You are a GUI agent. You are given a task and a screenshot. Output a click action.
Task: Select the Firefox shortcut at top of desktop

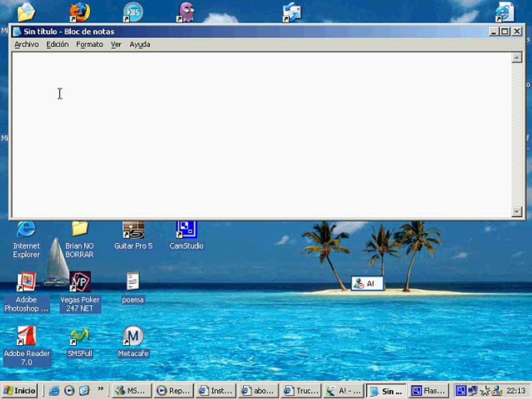(x=80, y=12)
